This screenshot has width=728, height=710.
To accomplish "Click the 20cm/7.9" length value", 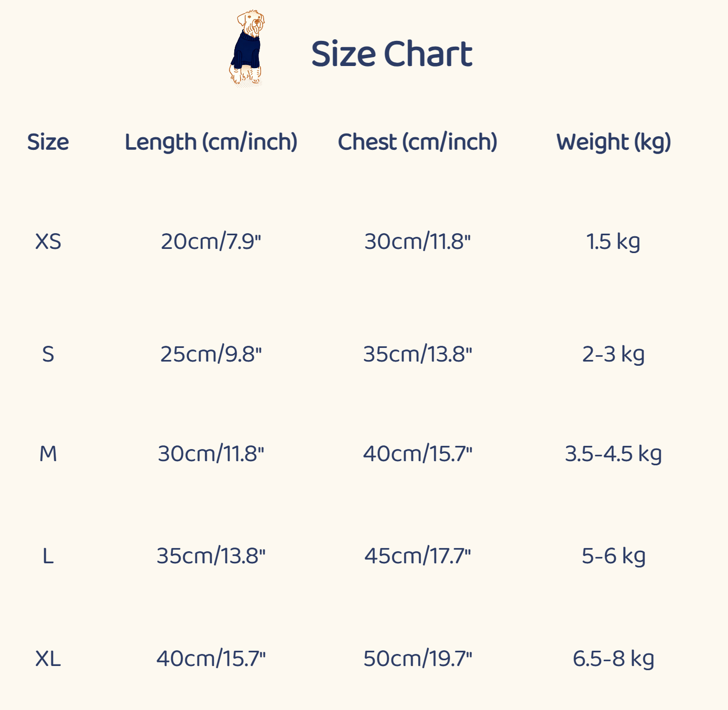I will 211,242.
